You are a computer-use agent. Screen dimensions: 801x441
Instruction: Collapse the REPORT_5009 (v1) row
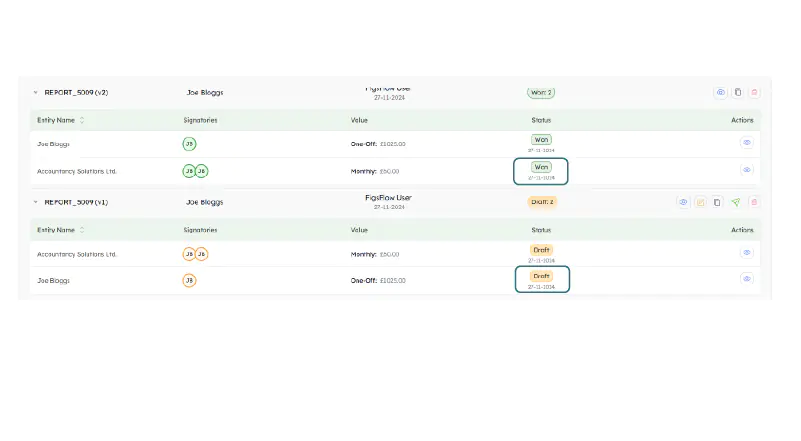click(x=35, y=202)
